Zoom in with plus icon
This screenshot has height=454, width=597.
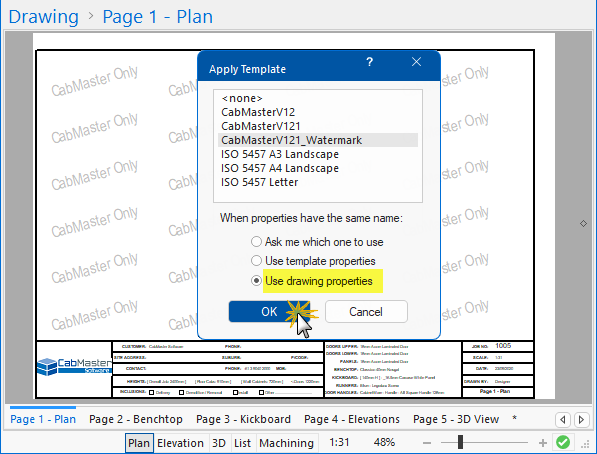pyautogui.click(x=543, y=443)
